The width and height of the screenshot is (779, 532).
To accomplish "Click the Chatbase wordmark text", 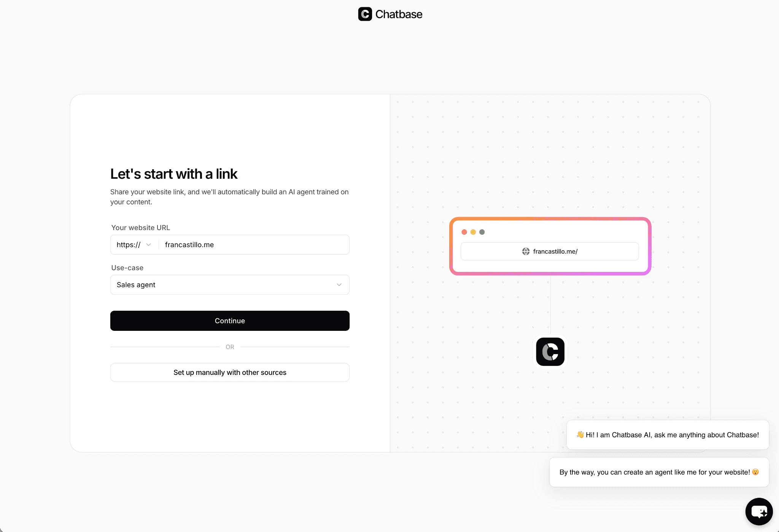I will [399, 14].
